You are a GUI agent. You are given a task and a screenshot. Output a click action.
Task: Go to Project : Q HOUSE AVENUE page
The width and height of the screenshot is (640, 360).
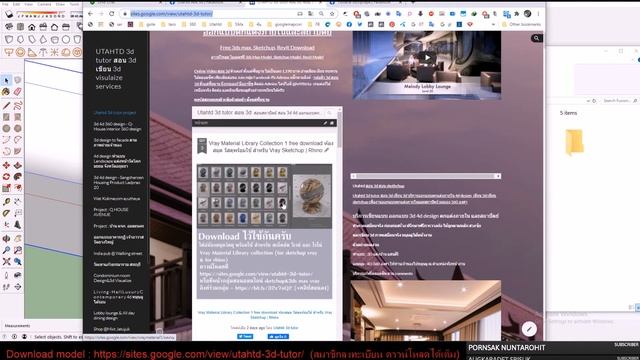[111, 212]
